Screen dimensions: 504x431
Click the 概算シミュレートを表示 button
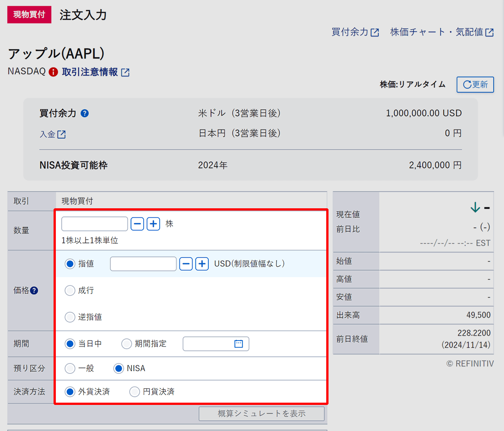point(261,413)
